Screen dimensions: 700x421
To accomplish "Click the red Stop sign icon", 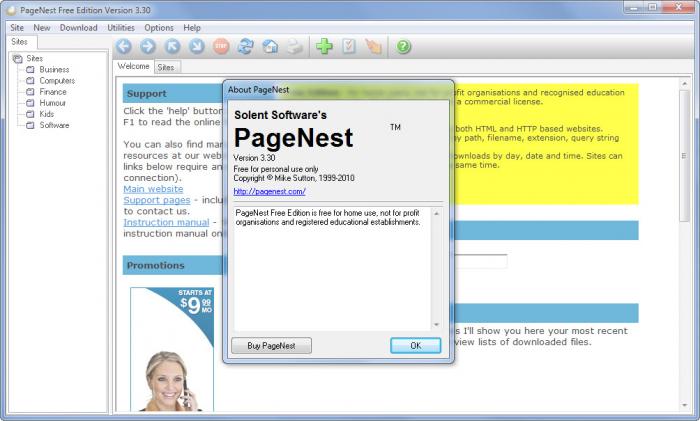I will point(221,46).
